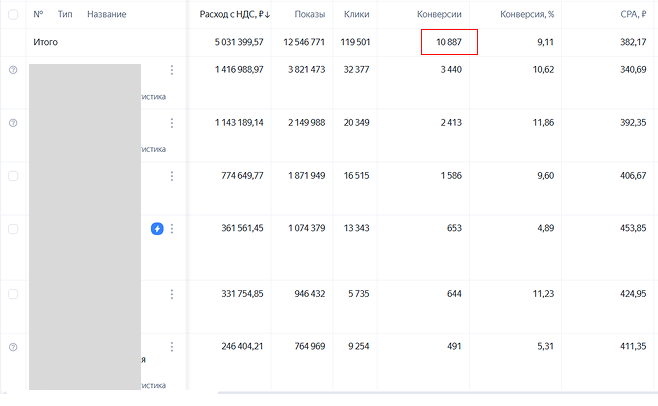Click total clicks value 119 501
658x406 pixels.
(355, 42)
